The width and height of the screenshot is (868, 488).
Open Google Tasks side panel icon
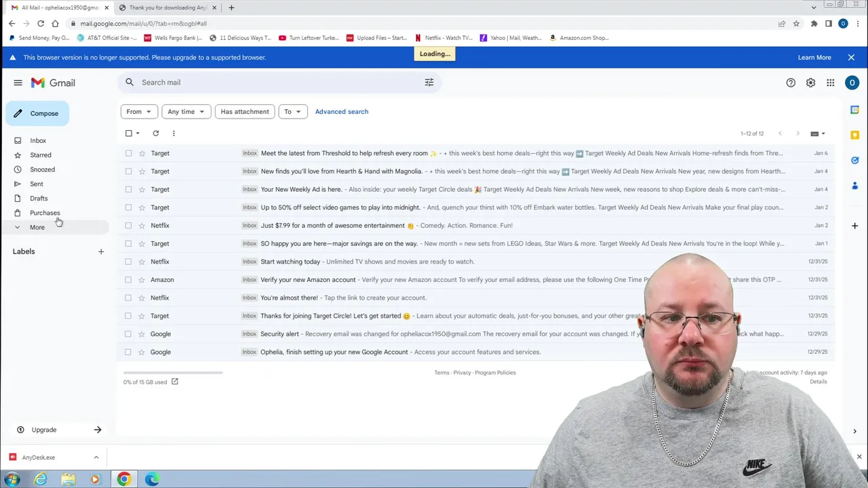854,161
